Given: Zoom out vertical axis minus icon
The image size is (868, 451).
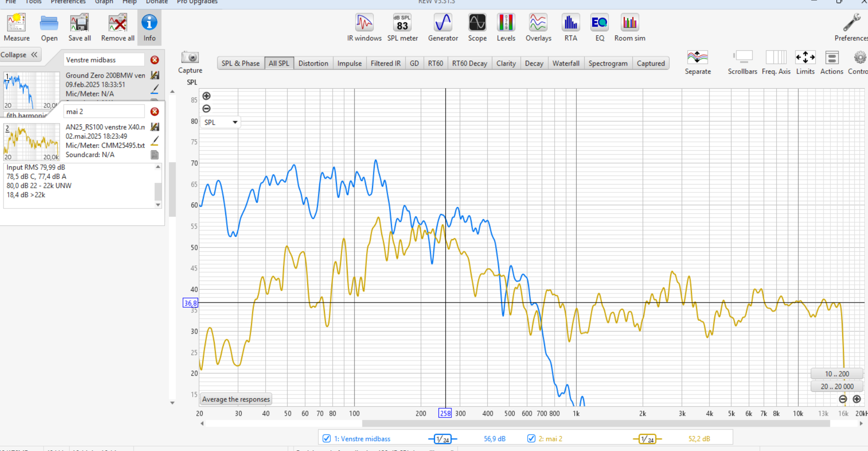Looking at the screenshot, I should tap(206, 109).
